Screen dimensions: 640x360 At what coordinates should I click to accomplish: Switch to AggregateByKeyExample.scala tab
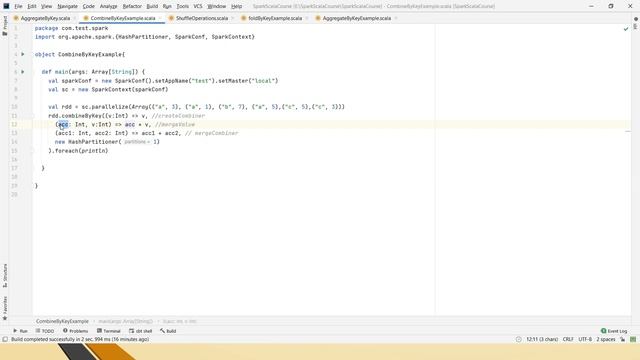pos(356,18)
